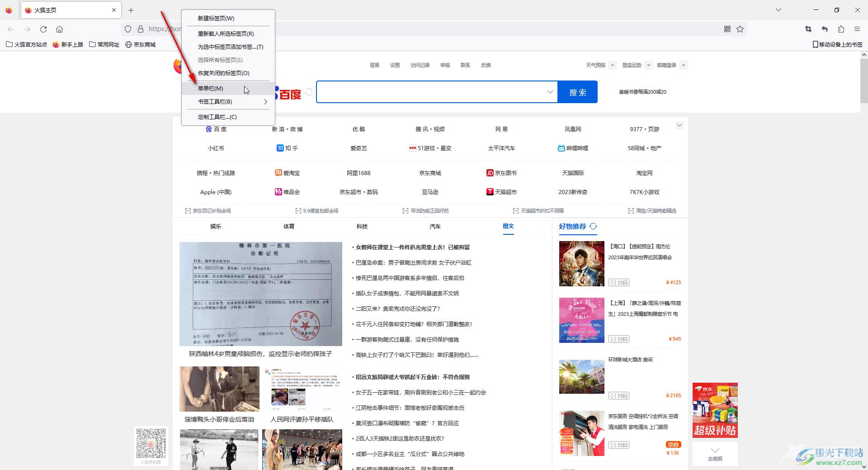Select 为选中标签页添加书签 menu item
Screen dimensions: 868x470
coord(228,47)
